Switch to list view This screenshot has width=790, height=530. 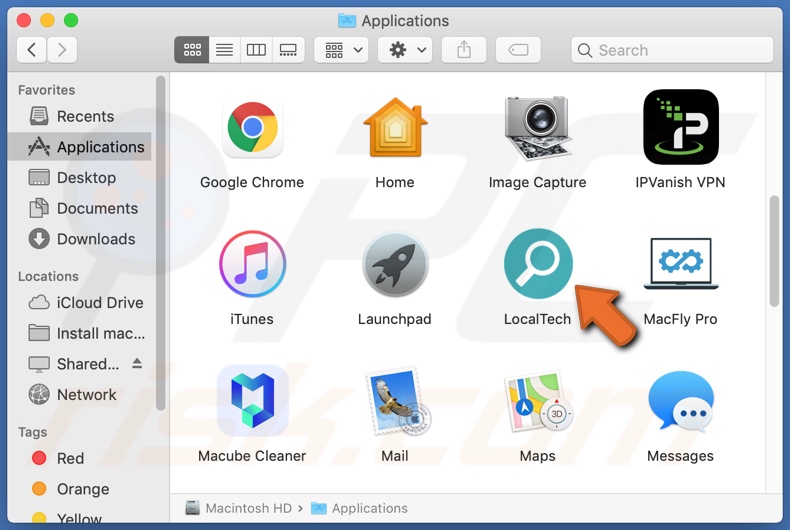(x=224, y=50)
